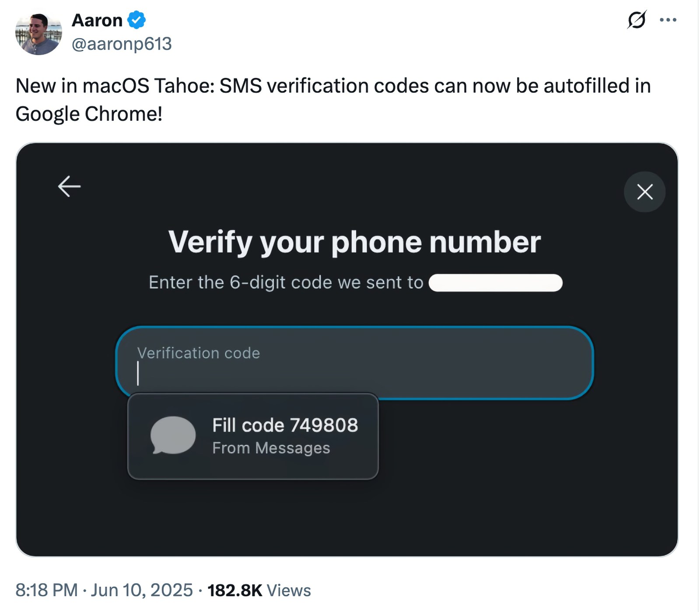This screenshot has height=612, width=700.
Task: Click the Messages speech bubble icon
Action: pyautogui.click(x=173, y=435)
